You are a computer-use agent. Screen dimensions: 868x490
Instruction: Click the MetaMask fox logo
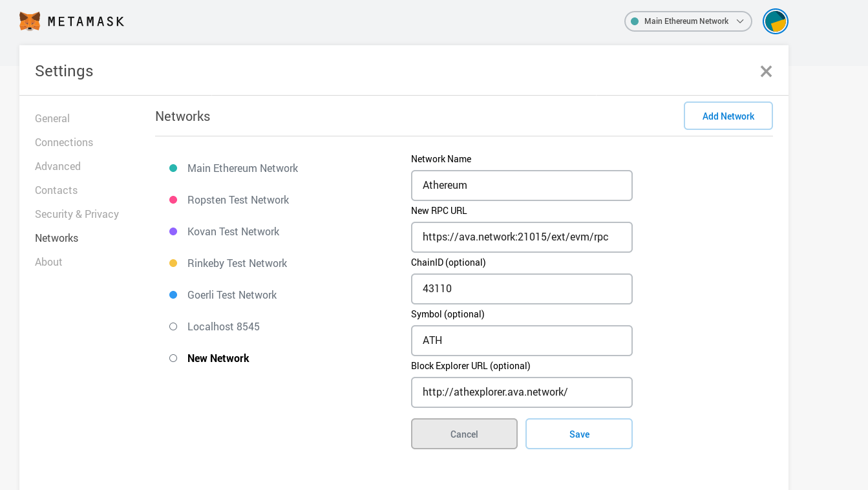(x=30, y=21)
